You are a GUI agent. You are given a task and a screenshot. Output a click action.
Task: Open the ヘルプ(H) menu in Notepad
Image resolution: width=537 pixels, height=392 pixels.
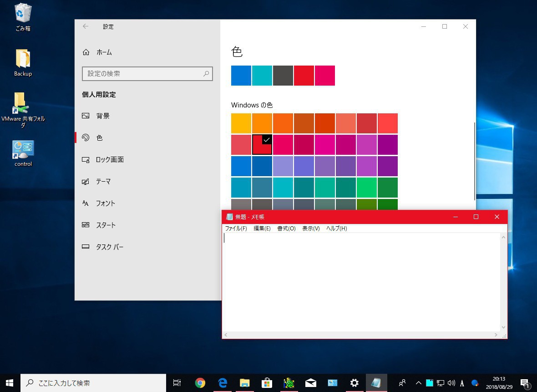[336, 229]
